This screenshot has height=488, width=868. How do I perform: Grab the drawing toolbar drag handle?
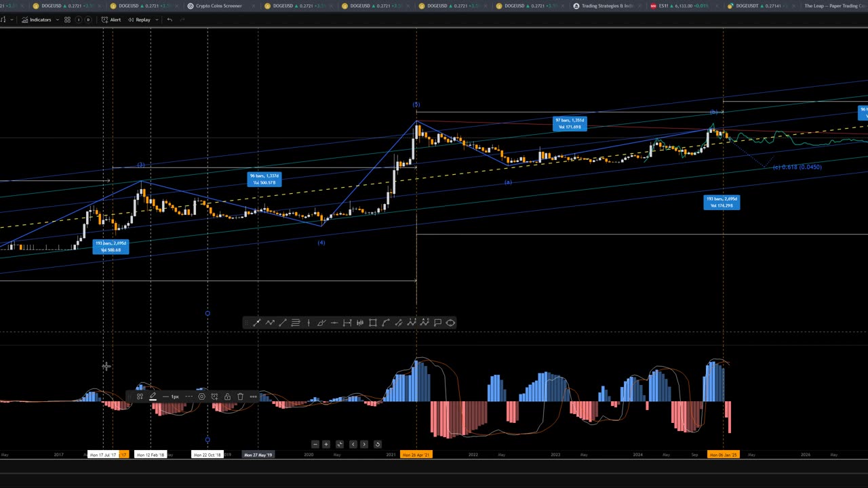pos(247,323)
